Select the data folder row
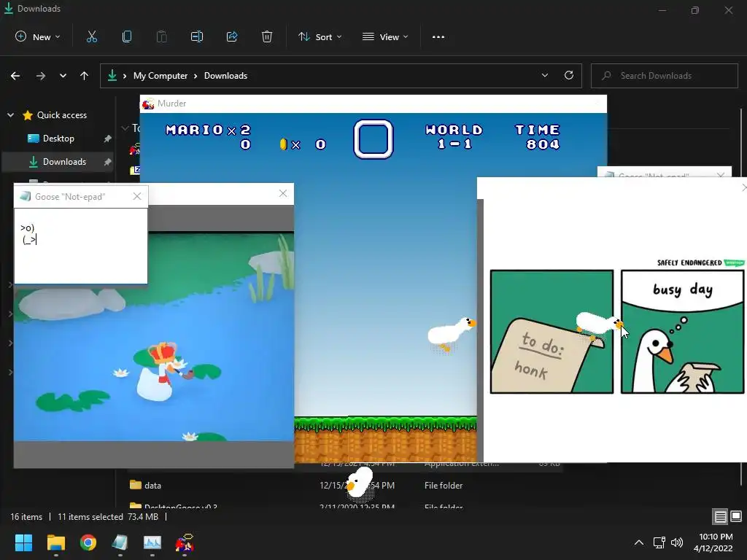This screenshot has height=560, width=747. pos(345,485)
